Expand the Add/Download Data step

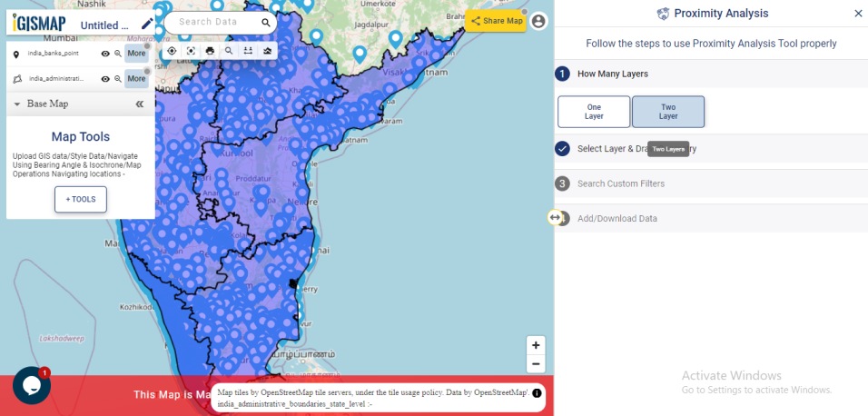tap(711, 218)
